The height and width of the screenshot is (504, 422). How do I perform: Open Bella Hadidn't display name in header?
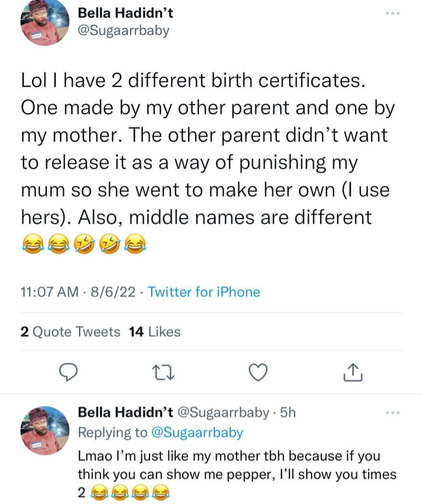(125, 13)
